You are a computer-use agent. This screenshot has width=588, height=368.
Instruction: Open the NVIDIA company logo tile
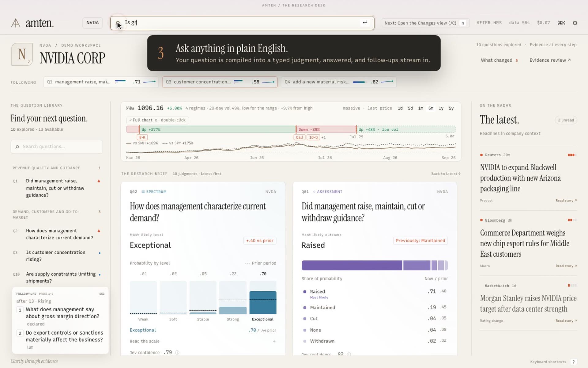pos(22,54)
